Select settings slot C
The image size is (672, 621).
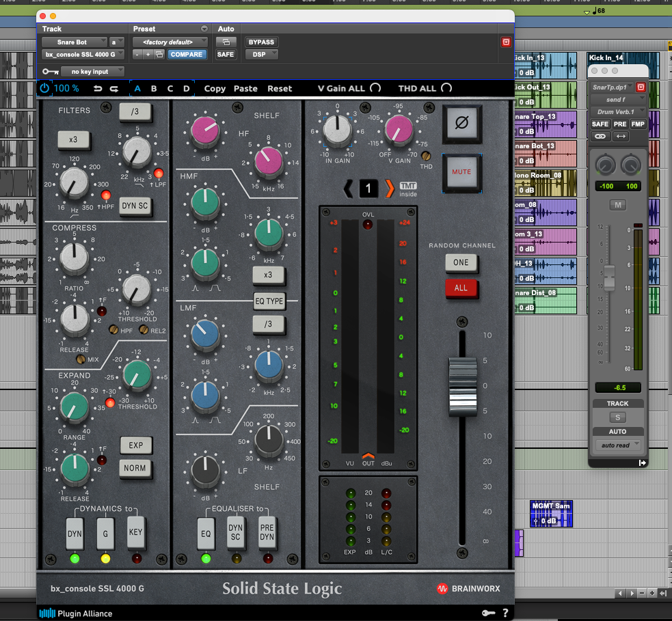(170, 89)
